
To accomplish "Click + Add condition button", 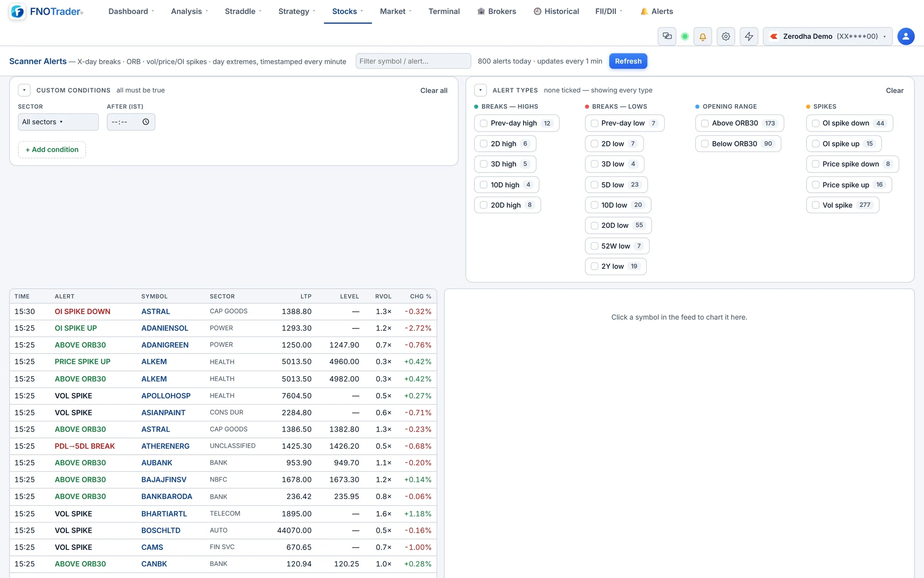I will 52,150.
